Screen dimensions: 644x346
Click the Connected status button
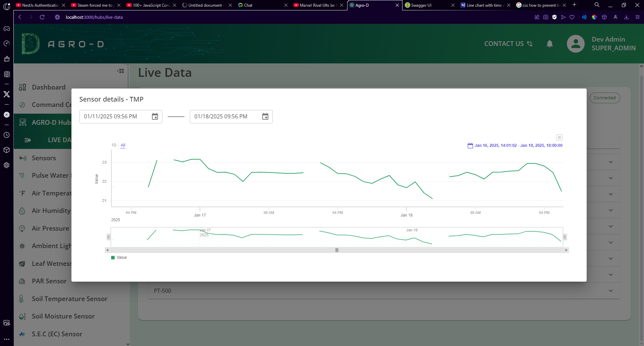coord(605,98)
